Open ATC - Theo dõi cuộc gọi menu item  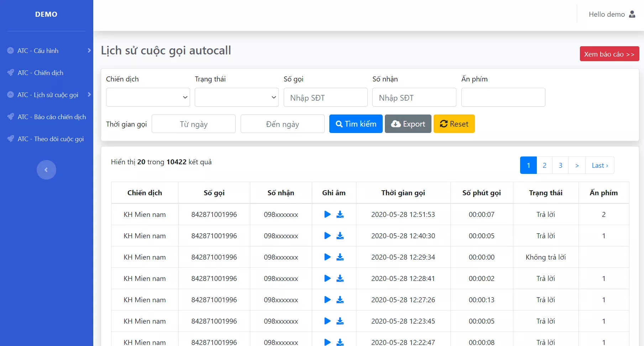tap(51, 139)
